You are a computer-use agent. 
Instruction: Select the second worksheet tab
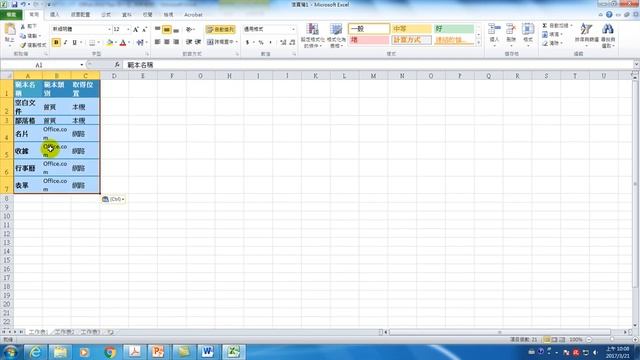click(x=64, y=332)
